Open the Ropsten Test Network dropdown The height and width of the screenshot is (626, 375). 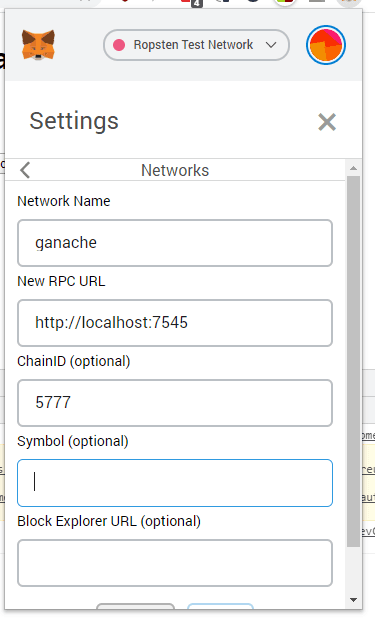[x=196, y=45]
